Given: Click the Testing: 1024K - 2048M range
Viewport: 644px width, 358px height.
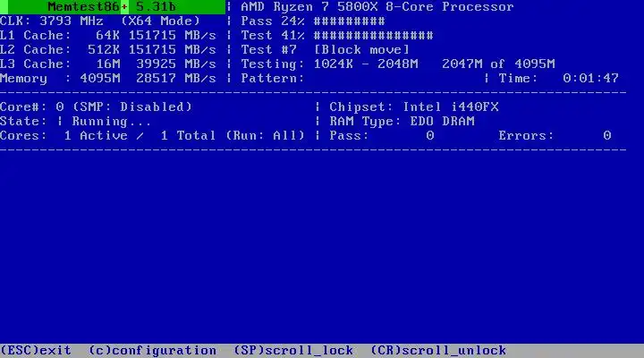Looking at the screenshot, I should 329,64.
